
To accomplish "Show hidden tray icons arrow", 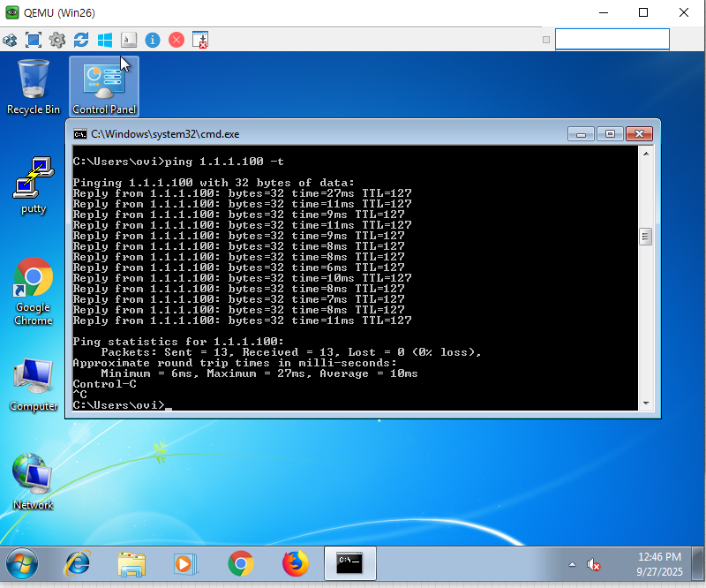I will click(572, 564).
